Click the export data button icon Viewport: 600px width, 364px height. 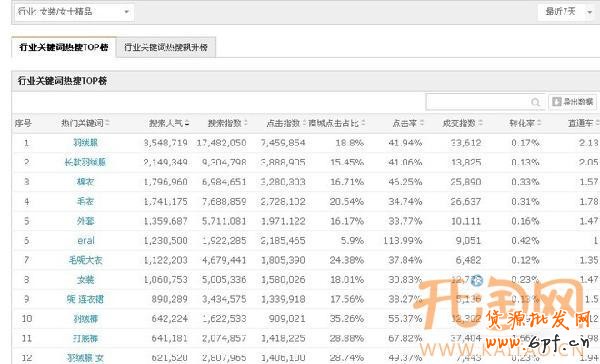pyautogui.click(x=557, y=101)
